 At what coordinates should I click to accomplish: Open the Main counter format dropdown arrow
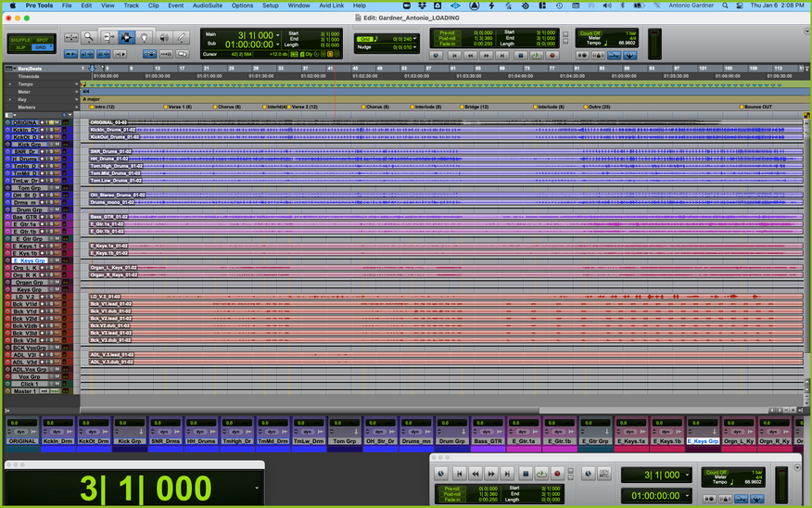[x=277, y=35]
